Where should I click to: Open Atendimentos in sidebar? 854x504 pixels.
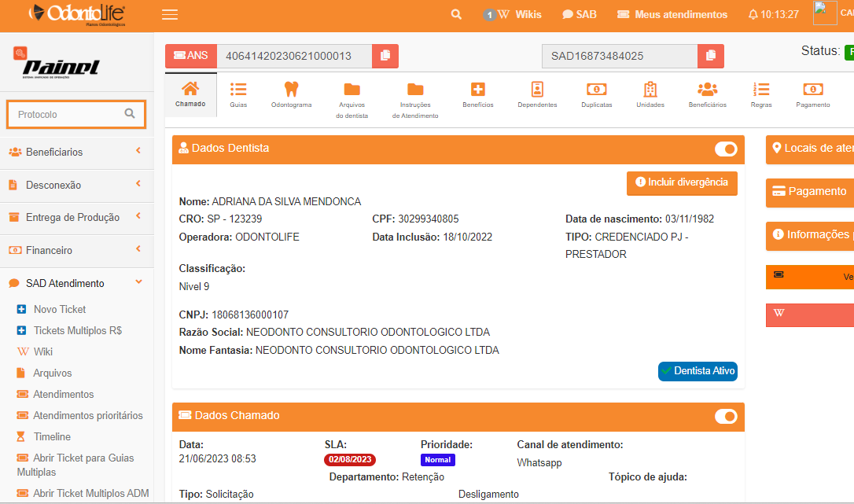pos(56,395)
